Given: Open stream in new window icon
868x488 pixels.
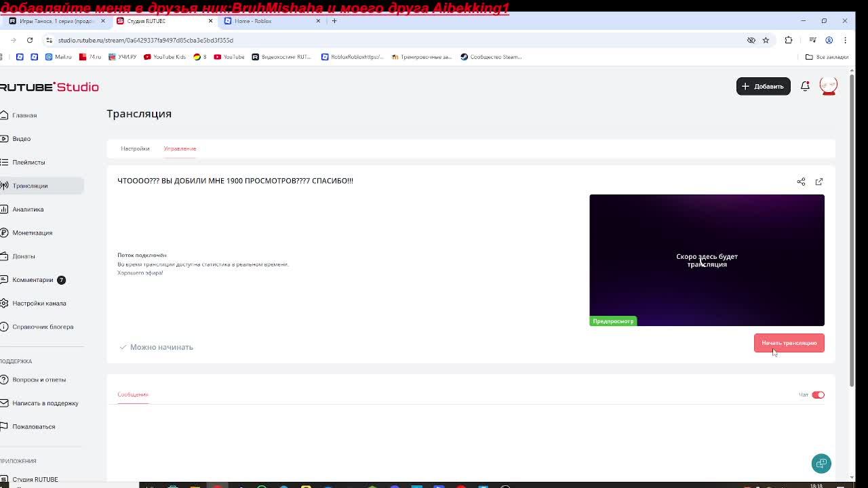Looking at the screenshot, I should 819,182.
